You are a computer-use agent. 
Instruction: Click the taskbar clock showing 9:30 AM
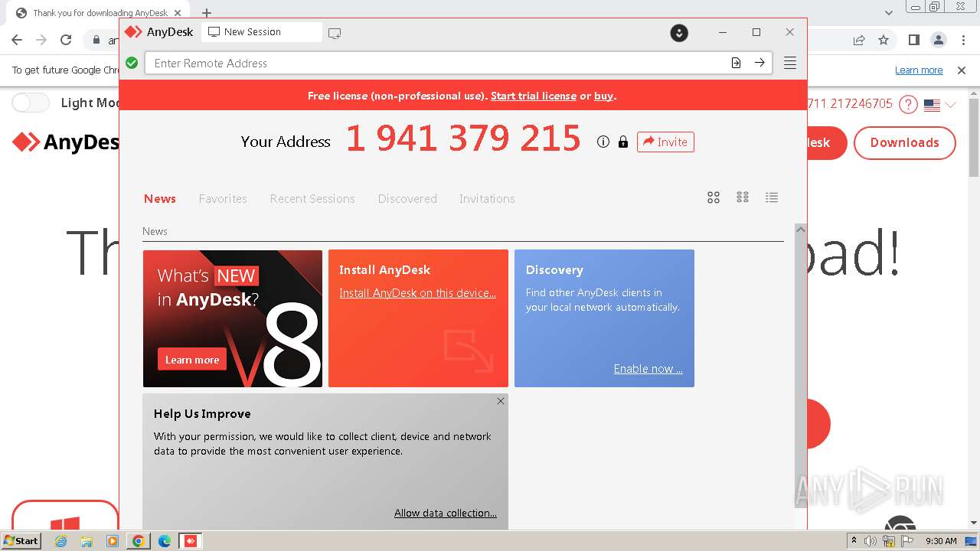pyautogui.click(x=941, y=541)
